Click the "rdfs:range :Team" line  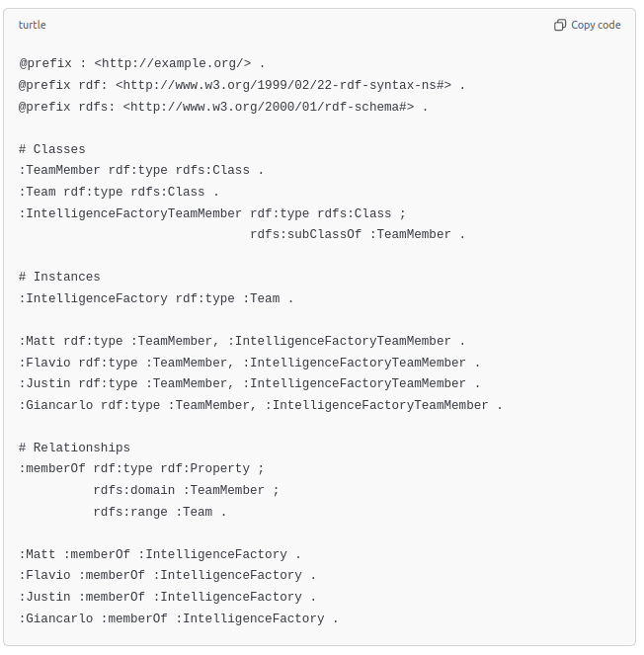pyautogui.click(x=160, y=512)
